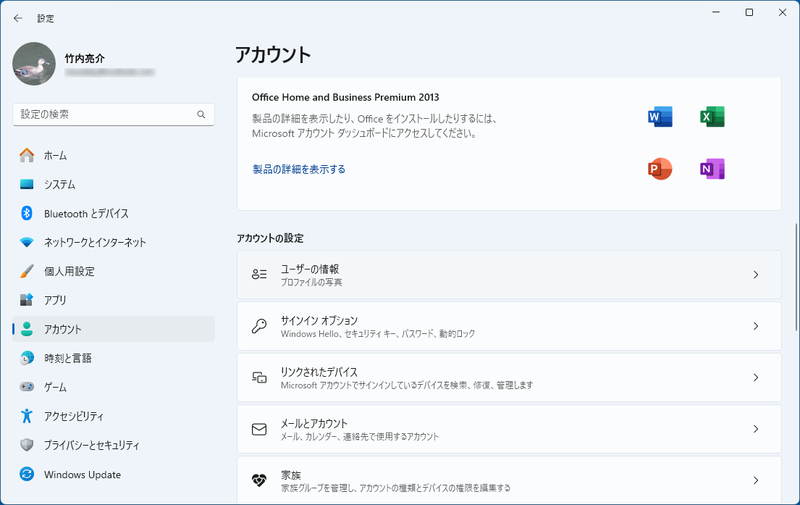
Task: Click the Bluetooth icon in the sidebar
Action: [27, 213]
